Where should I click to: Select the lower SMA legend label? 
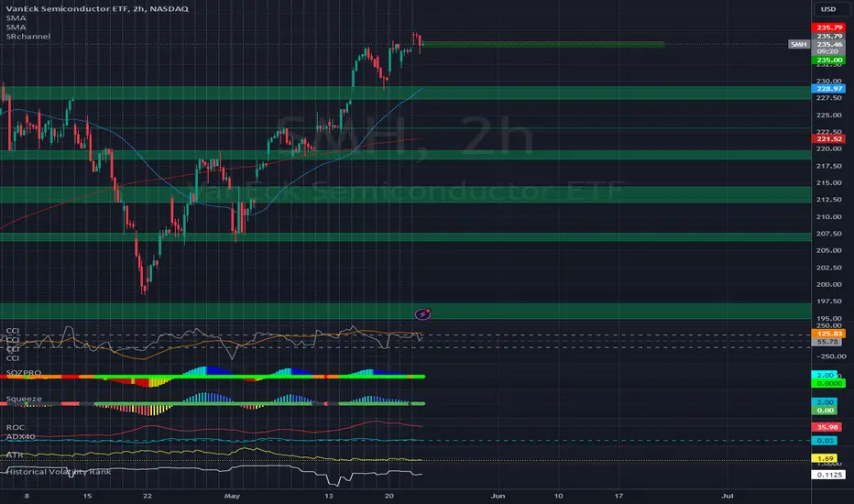16,27
